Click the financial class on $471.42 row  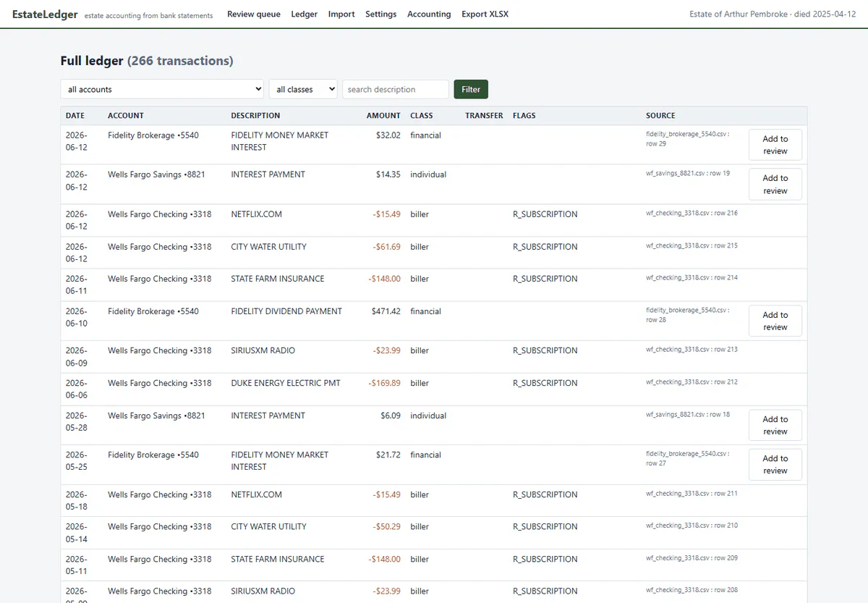pyautogui.click(x=425, y=311)
